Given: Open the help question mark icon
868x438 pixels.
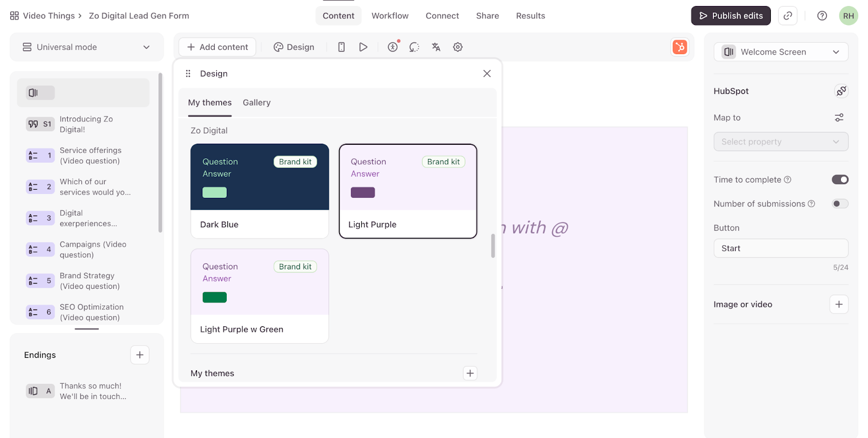Looking at the screenshot, I should point(822,16).
